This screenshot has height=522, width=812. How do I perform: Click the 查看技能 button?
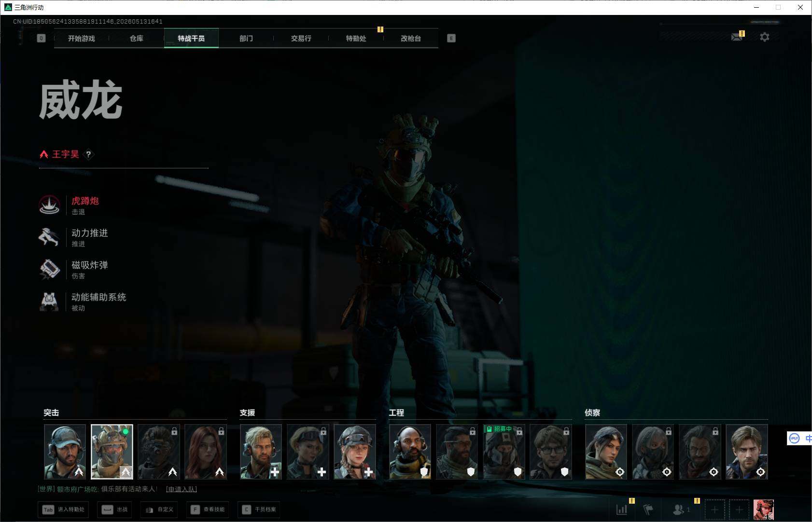coord(208,509)
